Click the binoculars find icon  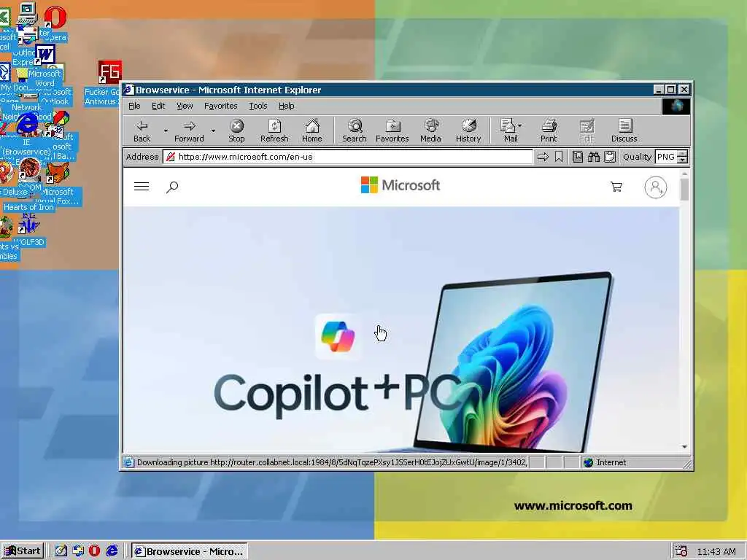594,157
